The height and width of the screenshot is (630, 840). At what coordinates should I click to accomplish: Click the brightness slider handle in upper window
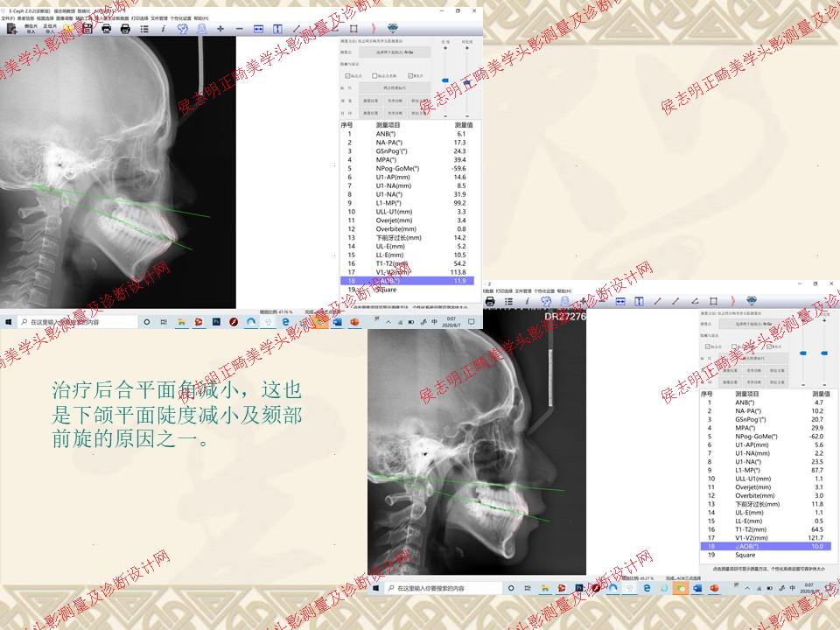[445, 80]
